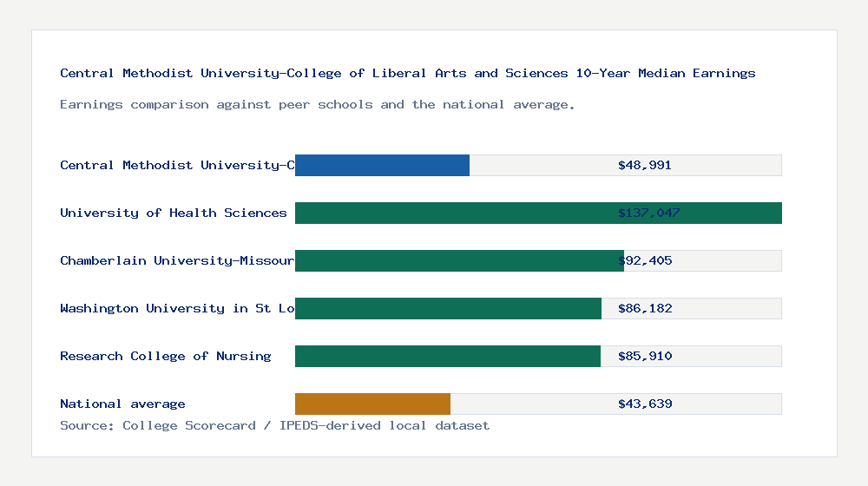The width and height of the screenshot is (868, 486).
Task: Select the 'University of Health Sciences' label
Action: pos(174,213)
